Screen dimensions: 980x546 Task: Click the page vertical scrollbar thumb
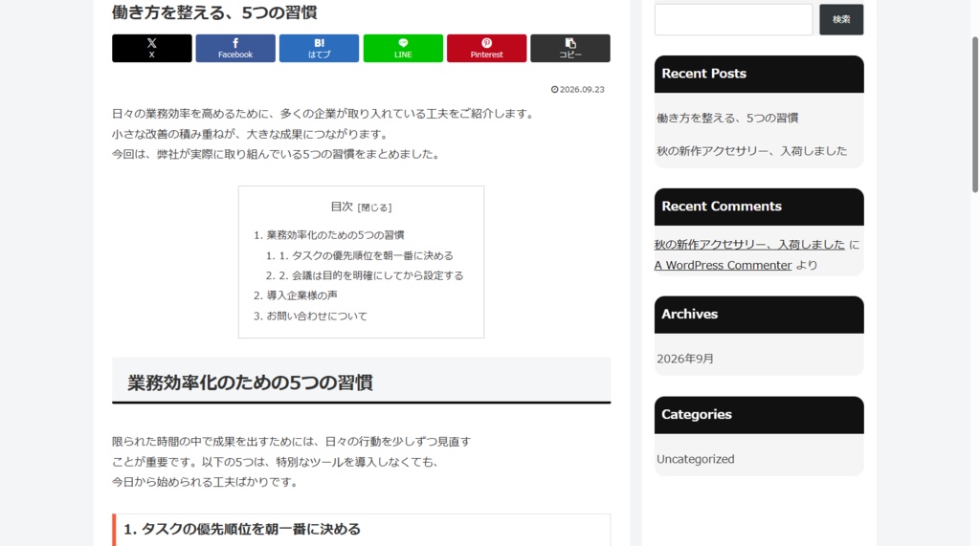[x=974, y=115]
